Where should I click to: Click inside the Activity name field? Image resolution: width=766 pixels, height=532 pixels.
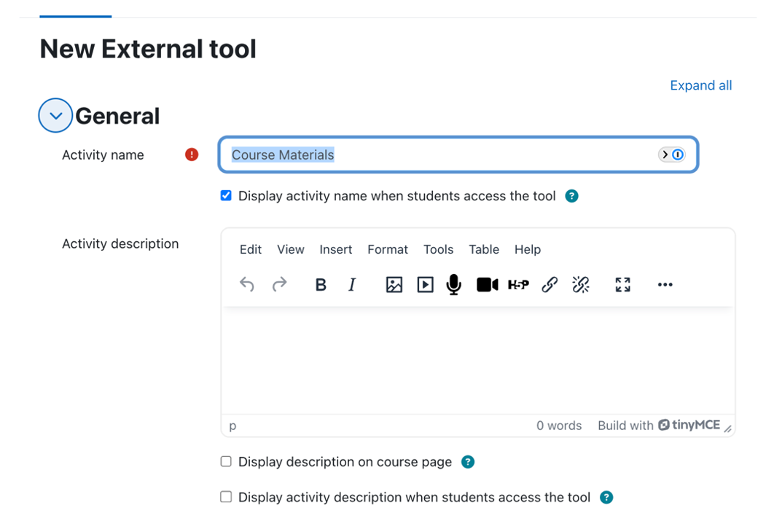[437, 154]
